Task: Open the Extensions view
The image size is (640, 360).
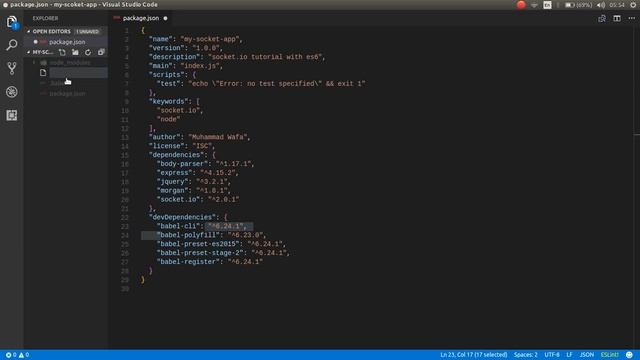Action: click(12, 115)
